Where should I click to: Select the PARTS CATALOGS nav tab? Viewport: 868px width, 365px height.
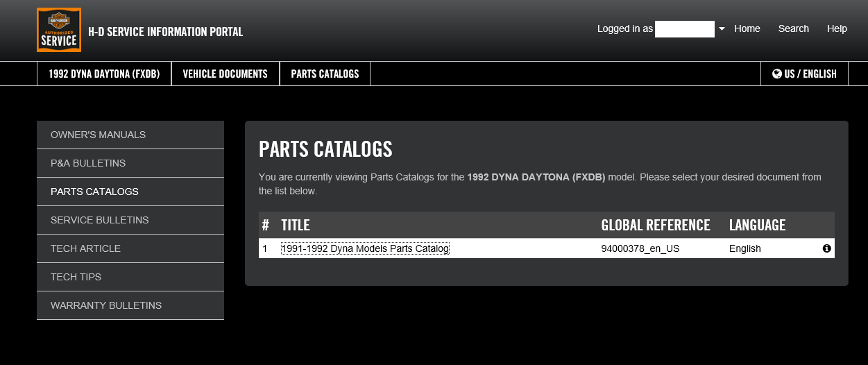coord(325,74)
